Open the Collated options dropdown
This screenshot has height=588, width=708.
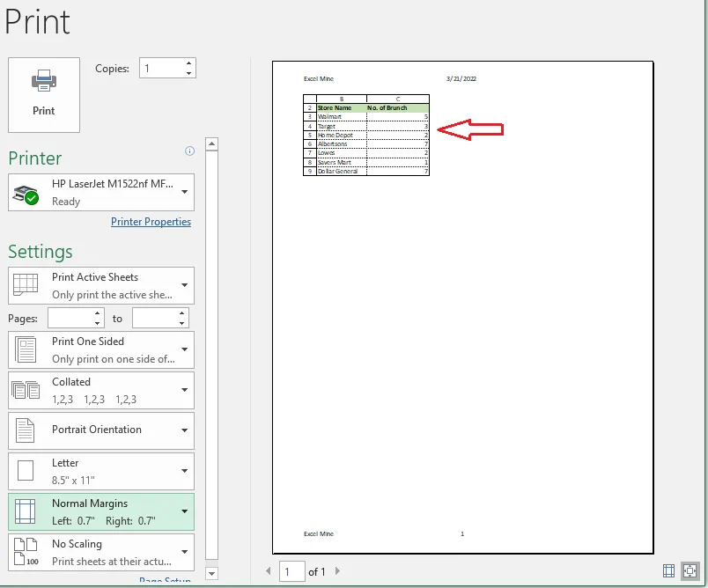pyautogui.click(x=101, y=390)
